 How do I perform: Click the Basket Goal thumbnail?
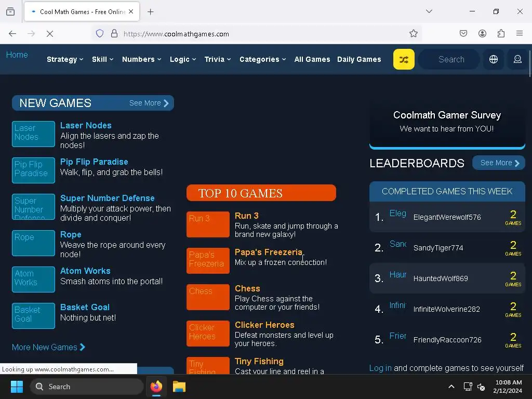(33, 316)
